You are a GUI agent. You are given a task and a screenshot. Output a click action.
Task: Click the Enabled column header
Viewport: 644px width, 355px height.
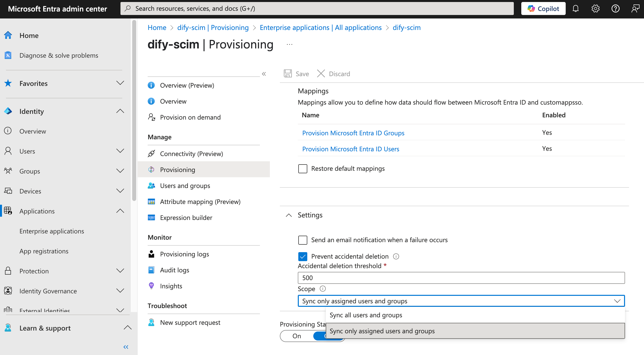pos(553,115)
